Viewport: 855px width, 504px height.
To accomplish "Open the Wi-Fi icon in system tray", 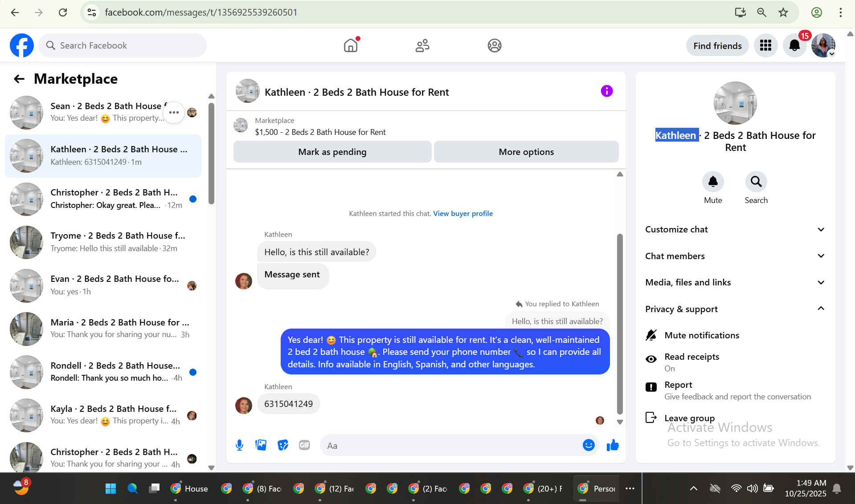I will [736, 488].
